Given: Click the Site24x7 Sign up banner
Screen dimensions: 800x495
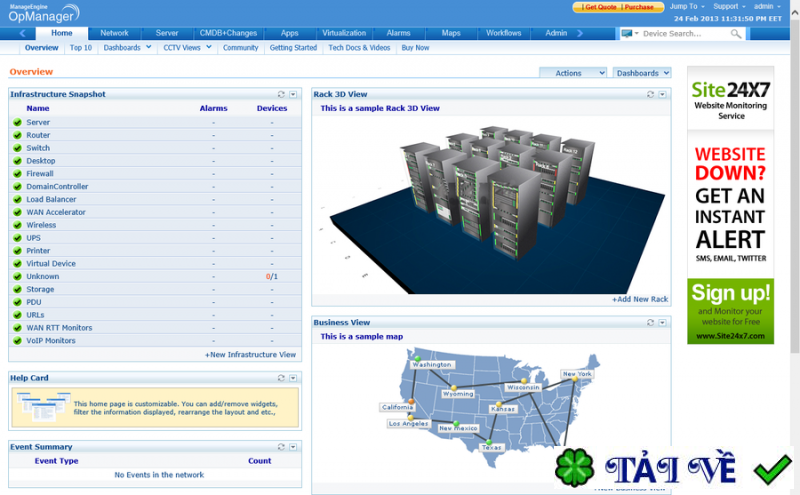Looking at the screenshot, I should [731, 311].
